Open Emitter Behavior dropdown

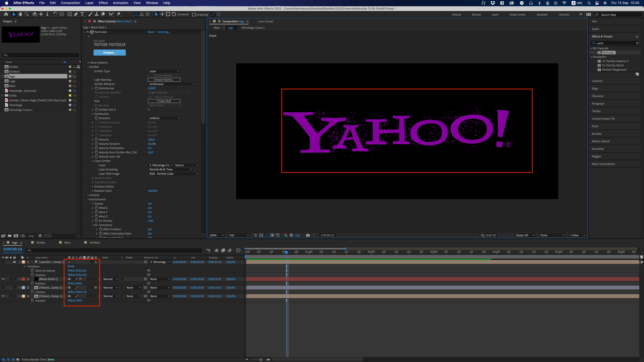tap(172, 84)
